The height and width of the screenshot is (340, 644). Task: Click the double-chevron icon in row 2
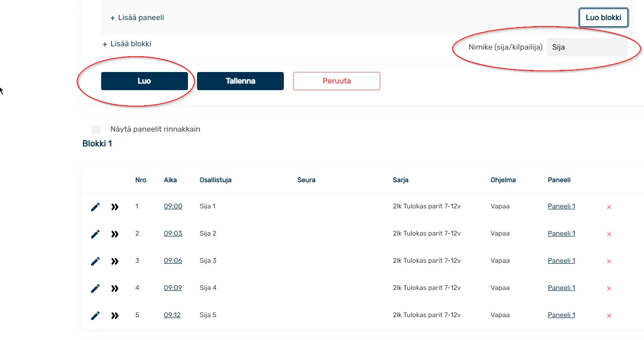click(x=115, y=234)
